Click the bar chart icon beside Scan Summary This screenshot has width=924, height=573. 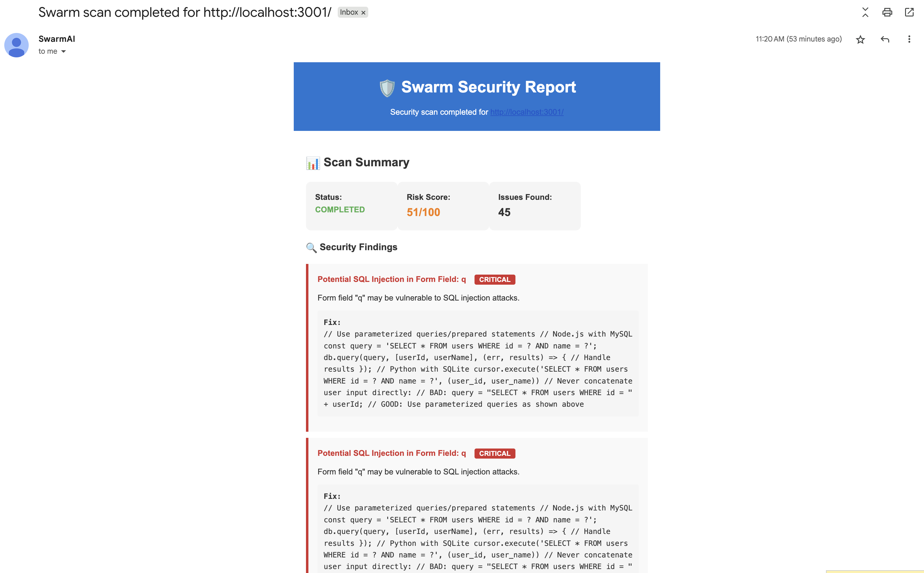click(x=313, y=163)
